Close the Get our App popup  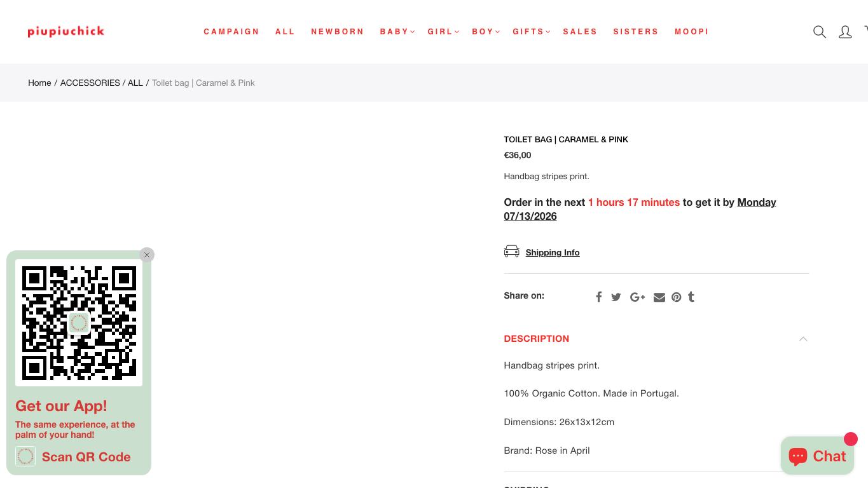click(147, 255)
